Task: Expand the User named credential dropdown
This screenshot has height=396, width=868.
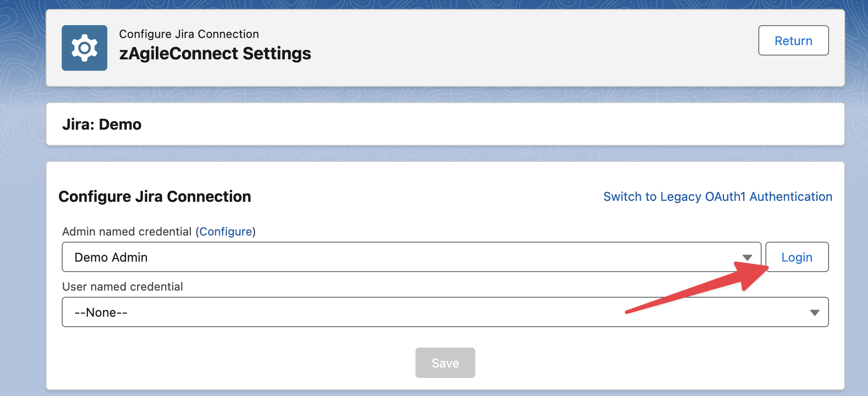Action: tap(445, 312)
